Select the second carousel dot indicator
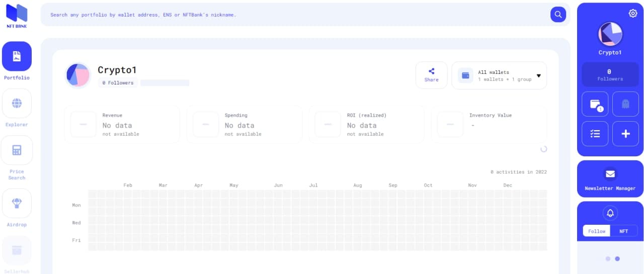644x274 pixels. [617, 258]
